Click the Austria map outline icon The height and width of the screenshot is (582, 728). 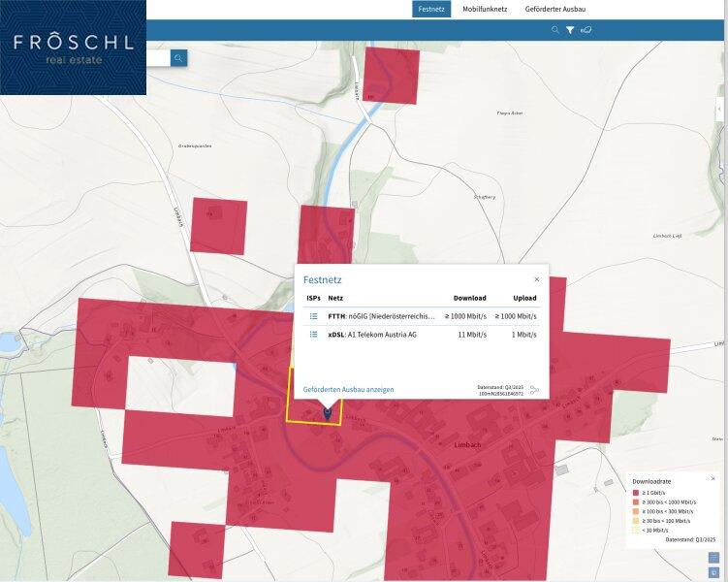coord(586,30)
